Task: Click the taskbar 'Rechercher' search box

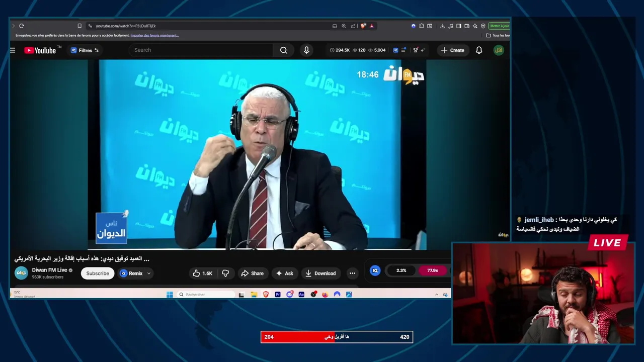Action: 206,295
